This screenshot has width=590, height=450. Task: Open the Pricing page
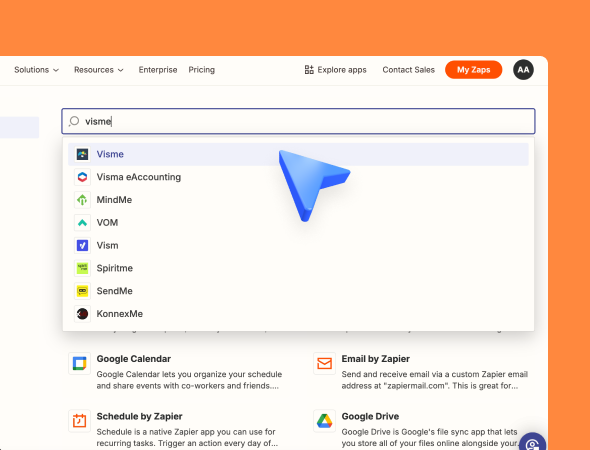(202, 70)
